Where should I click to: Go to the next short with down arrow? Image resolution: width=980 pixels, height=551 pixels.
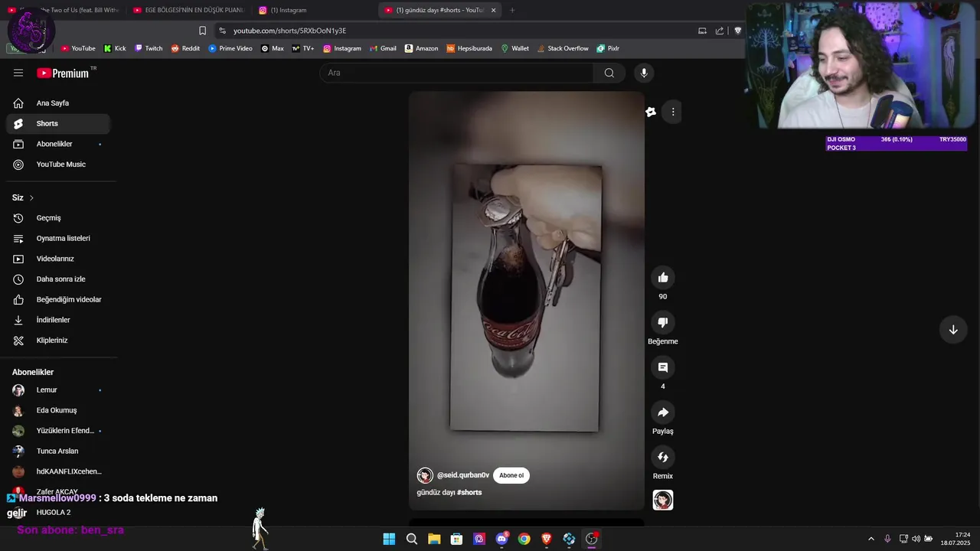(x=953, y=330)
